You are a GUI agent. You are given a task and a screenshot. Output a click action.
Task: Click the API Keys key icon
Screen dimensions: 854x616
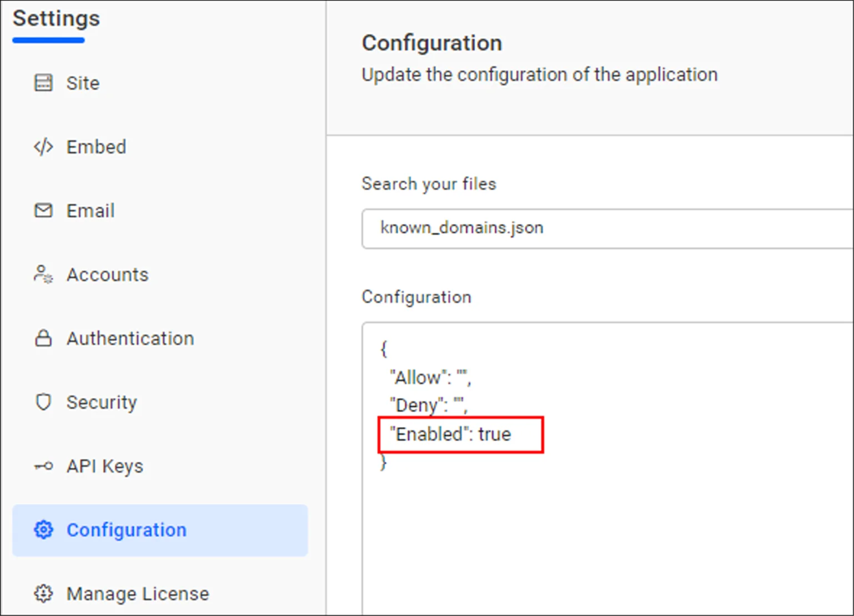point(43,465)
